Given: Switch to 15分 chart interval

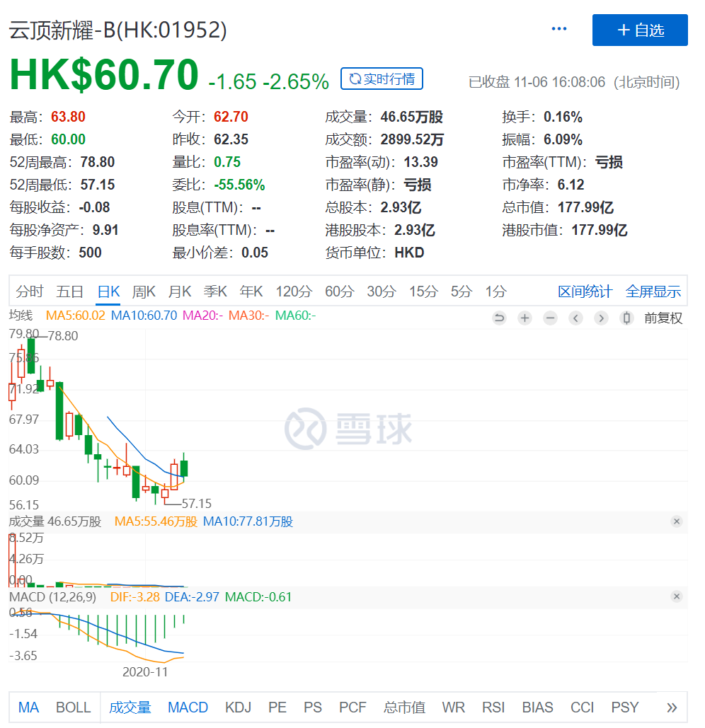Looking at the screenshot, I should pyautogui.click(x=423, y=291).
